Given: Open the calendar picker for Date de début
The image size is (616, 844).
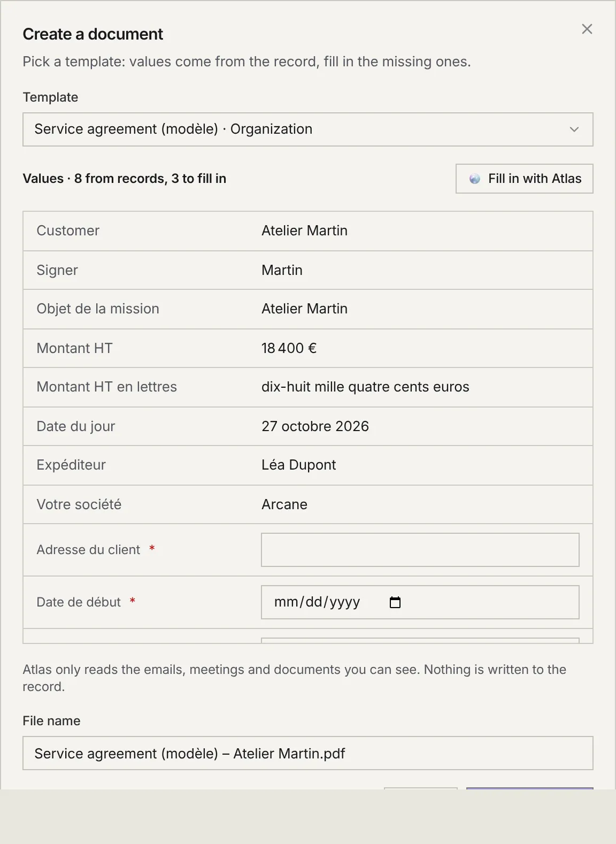Looking at the screenshot, I should click(x=395, y=602).
